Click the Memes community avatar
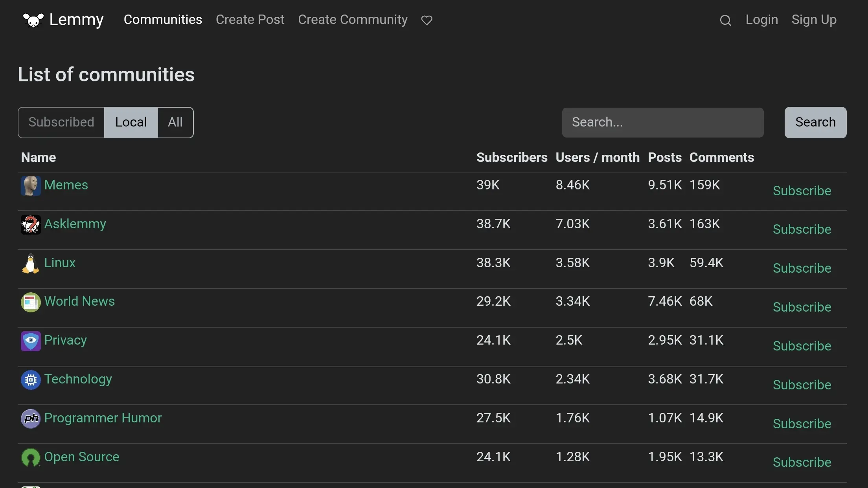This screenshot has width=868, height=488. (31, 186)
